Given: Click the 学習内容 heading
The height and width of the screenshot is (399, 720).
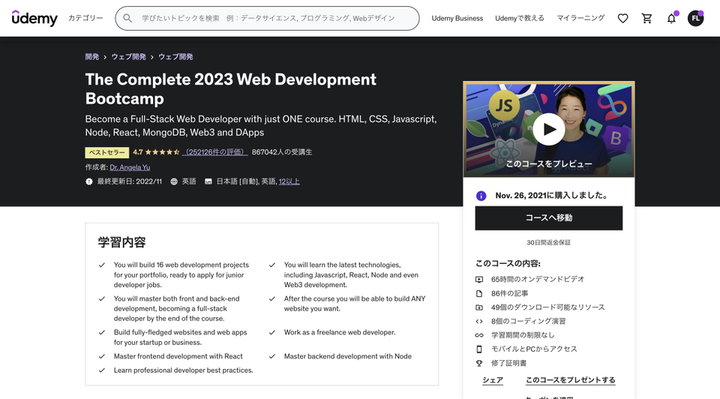Looking at the screenshot, I should pyautogui.click(x=122, y=242).
